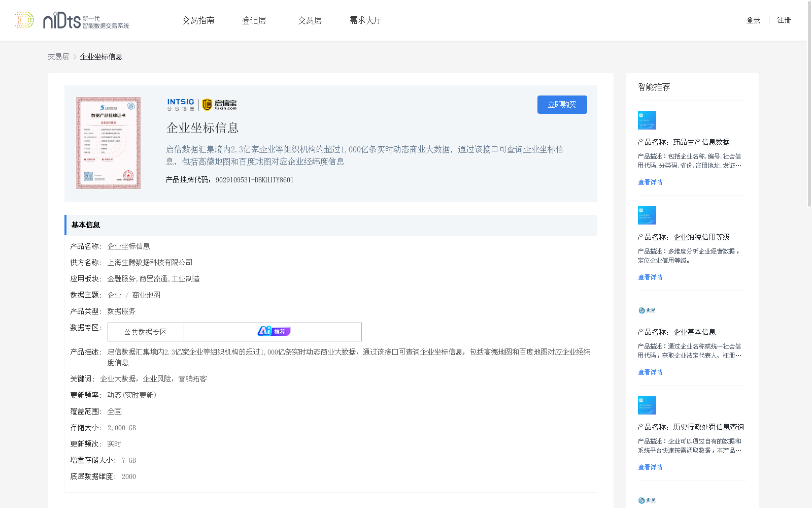Click product title 药品生产信息数据

point(701,142)
